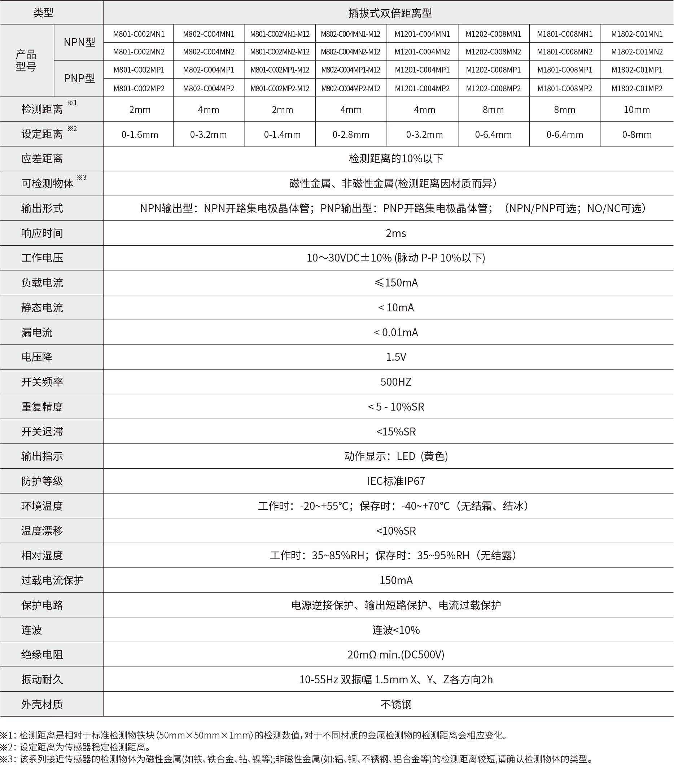674x784 pixels.
Task: Click footnote ※1 about 检测距离
Action: (254, 735)
